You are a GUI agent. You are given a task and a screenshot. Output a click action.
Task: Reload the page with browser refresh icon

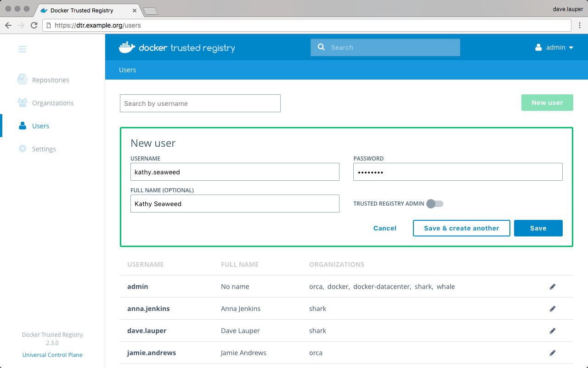(34, 25)
